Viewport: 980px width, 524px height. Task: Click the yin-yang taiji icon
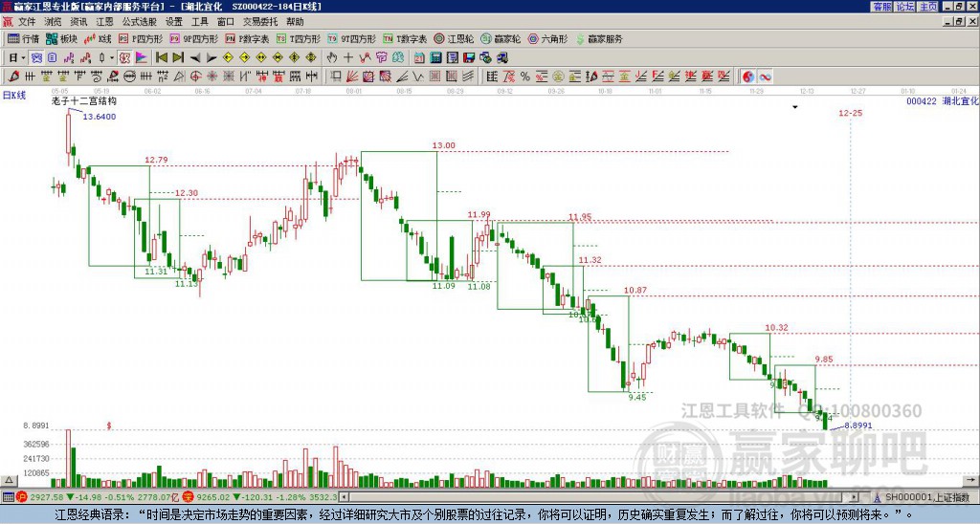748,76
